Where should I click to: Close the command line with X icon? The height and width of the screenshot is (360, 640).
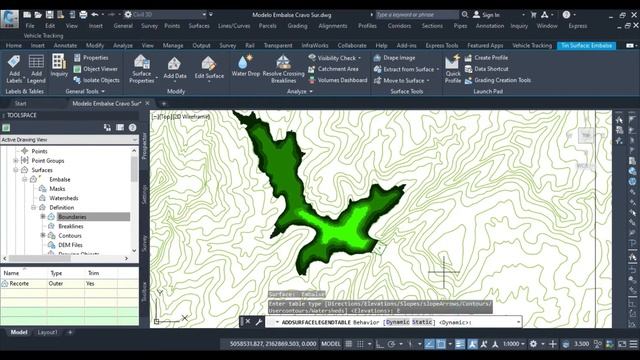coord(248,322)
